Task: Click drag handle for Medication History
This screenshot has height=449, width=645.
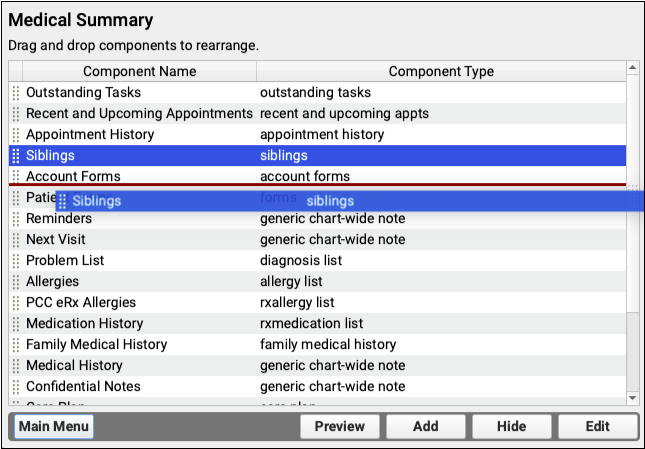Action: (x=15, y=324)
